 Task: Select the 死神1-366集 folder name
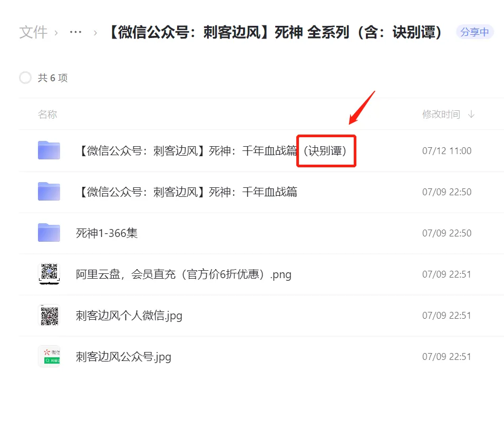106,233
